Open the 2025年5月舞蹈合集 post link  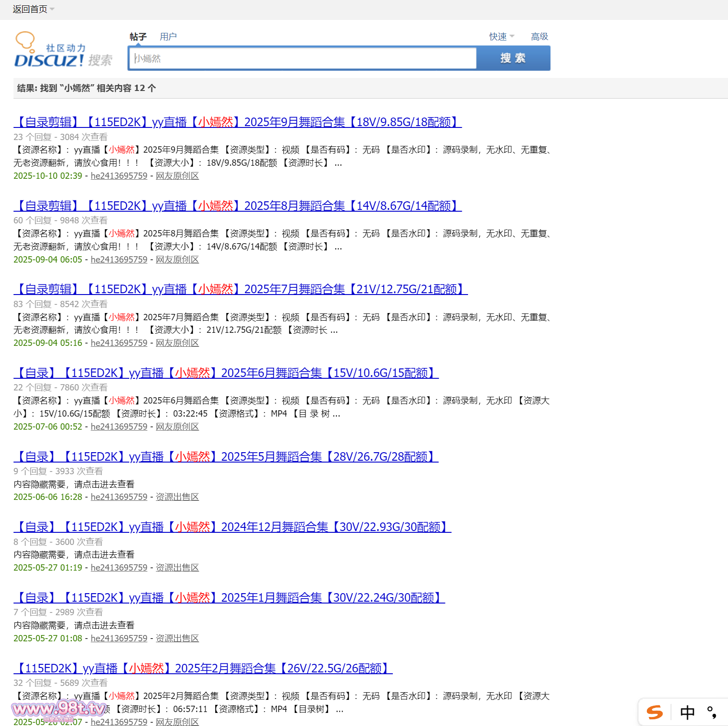click(x=226, y=457)
